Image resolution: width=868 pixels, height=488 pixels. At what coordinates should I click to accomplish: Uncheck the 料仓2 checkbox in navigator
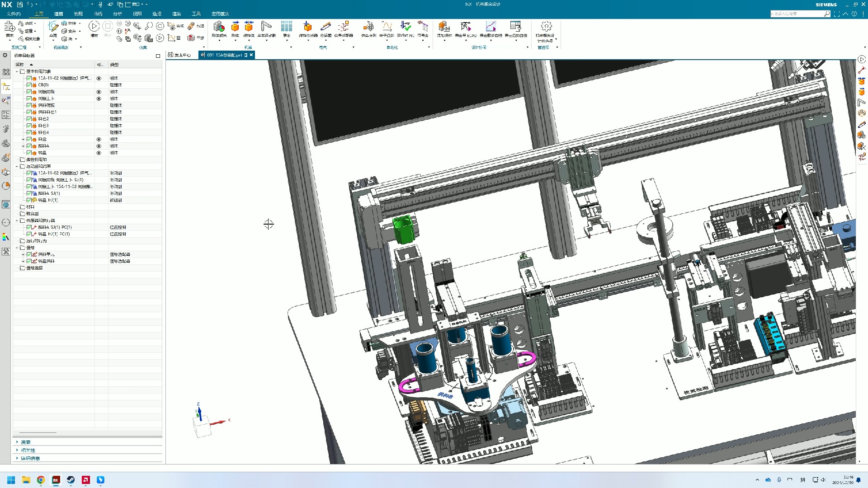[x=29, y=119]
